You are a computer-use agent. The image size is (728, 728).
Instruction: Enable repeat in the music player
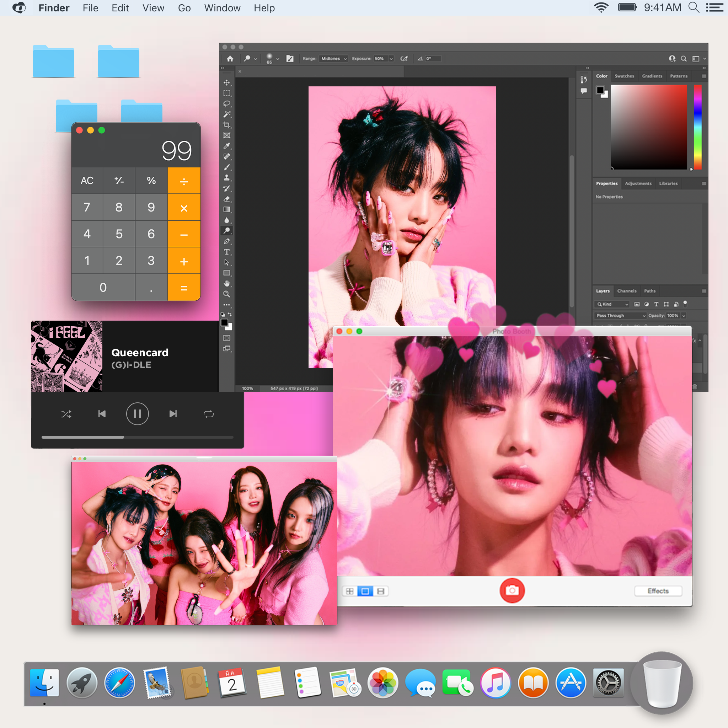208,414
